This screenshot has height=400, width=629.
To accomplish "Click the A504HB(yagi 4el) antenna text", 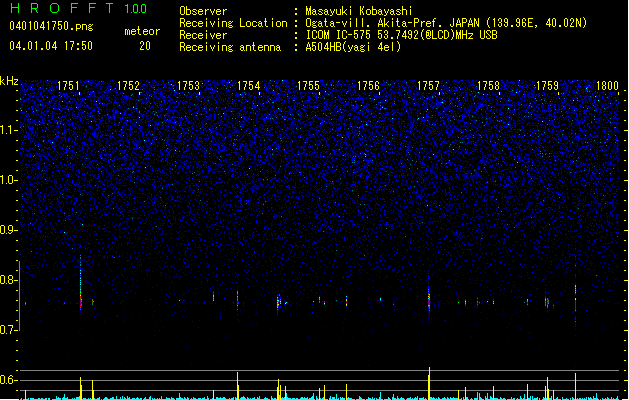I will 353,47.
